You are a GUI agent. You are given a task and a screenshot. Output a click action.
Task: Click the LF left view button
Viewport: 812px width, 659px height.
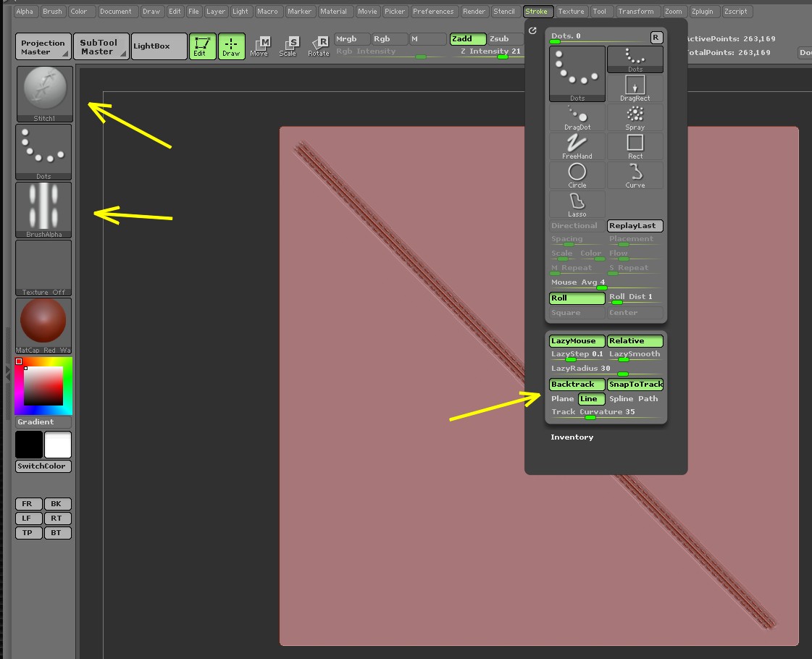pos(29,519)
